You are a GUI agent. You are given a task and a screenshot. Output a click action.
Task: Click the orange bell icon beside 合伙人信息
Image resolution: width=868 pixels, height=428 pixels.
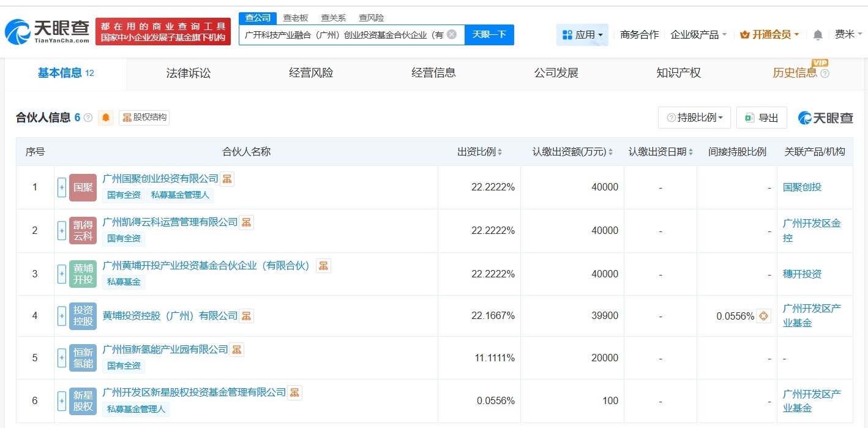pyautogui.click(x=105, y=118)
